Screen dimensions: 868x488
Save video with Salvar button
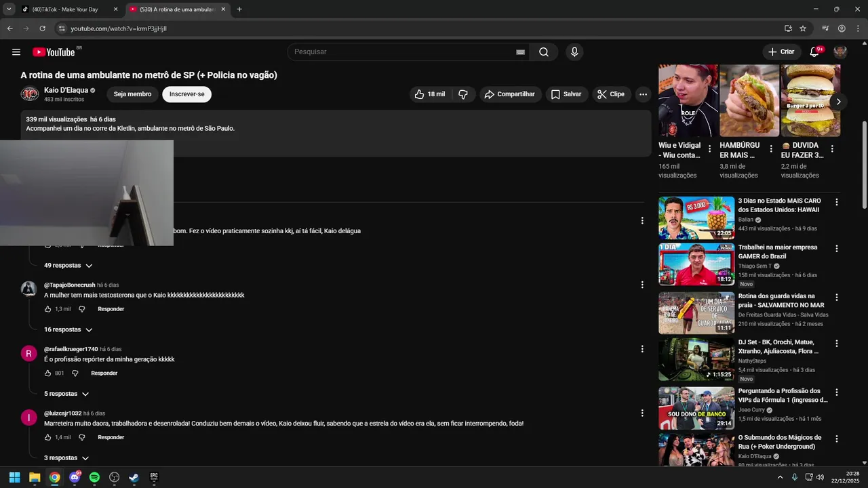pyautogui.click(x=566, y=94)
